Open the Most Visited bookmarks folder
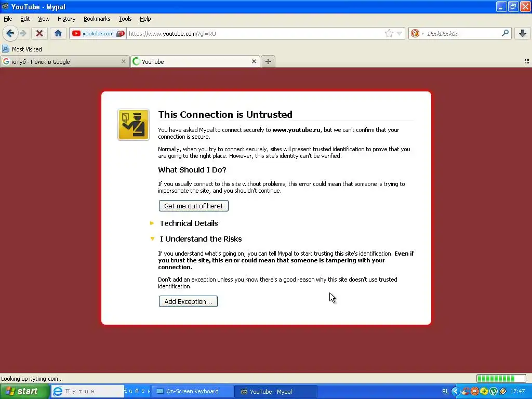Image resolution: width=532 pixels, height=399 pixels. [x=22, y=49]
